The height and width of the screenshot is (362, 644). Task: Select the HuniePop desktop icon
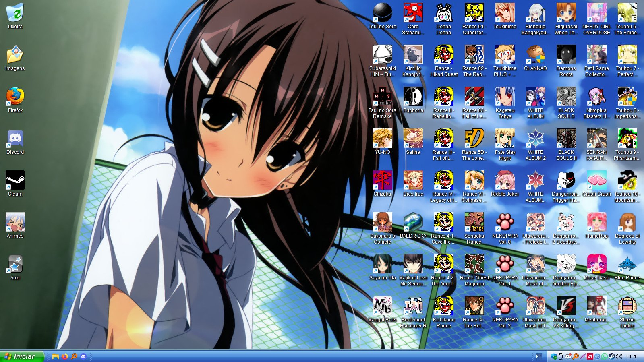[x=596, y=224]
